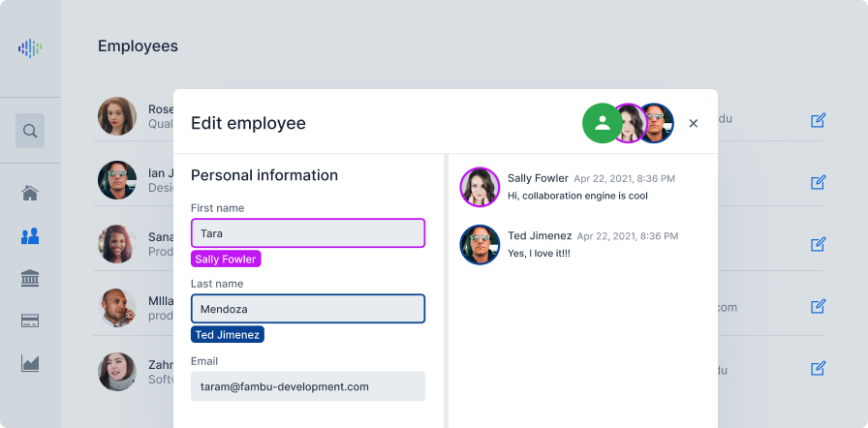
Task: Close the Edit employee dialog
Action: (693, 123)
